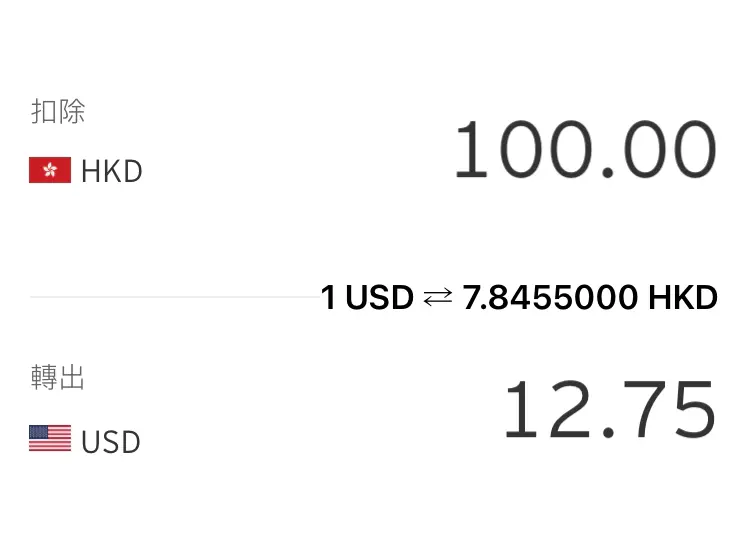Open the HKD currency selector
Image resolution: width=750 pixels, height=541 pixels.
click(x=86, y=171)
